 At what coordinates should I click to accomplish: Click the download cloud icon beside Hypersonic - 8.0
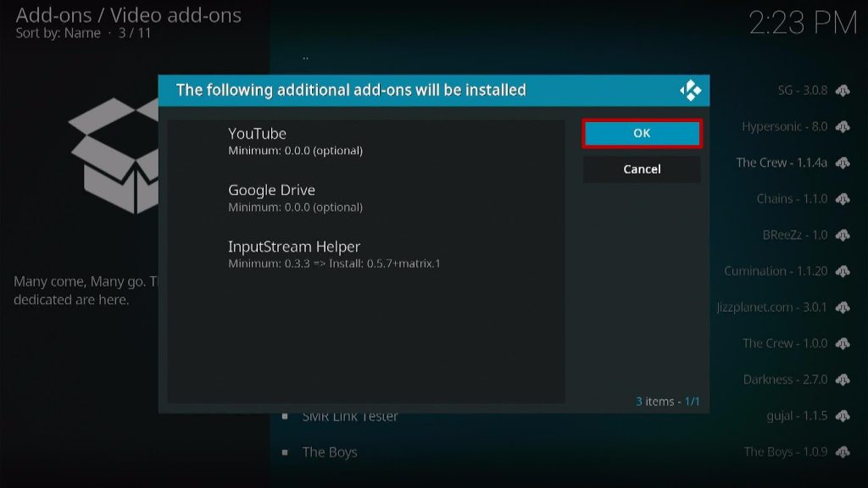point(843,127)
